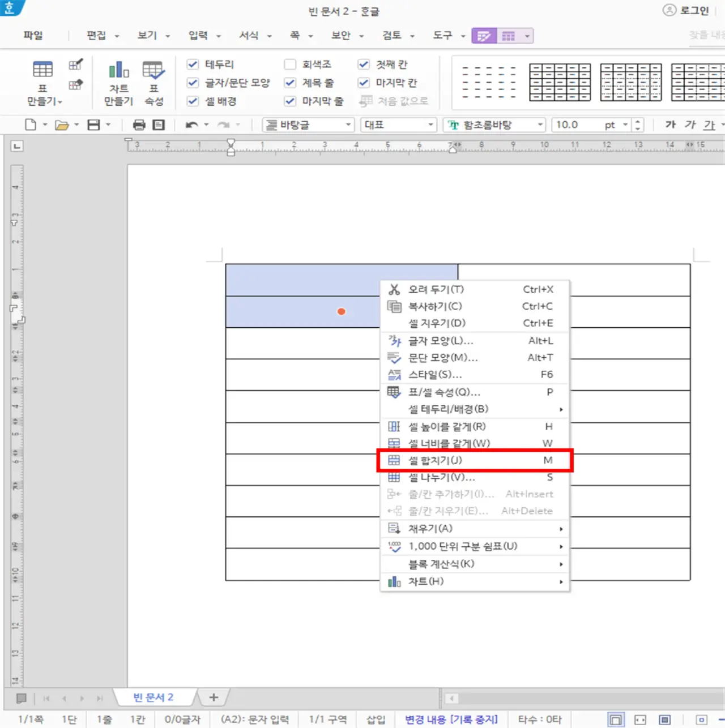Click the fit width status icon
The height and width of the screenshot is (728, 725).
point(640,720)
